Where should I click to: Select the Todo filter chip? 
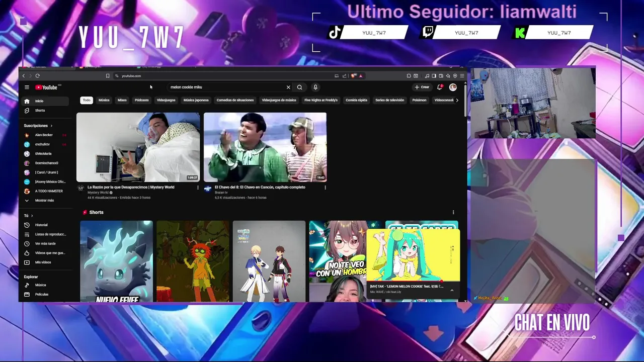point(87,100)
